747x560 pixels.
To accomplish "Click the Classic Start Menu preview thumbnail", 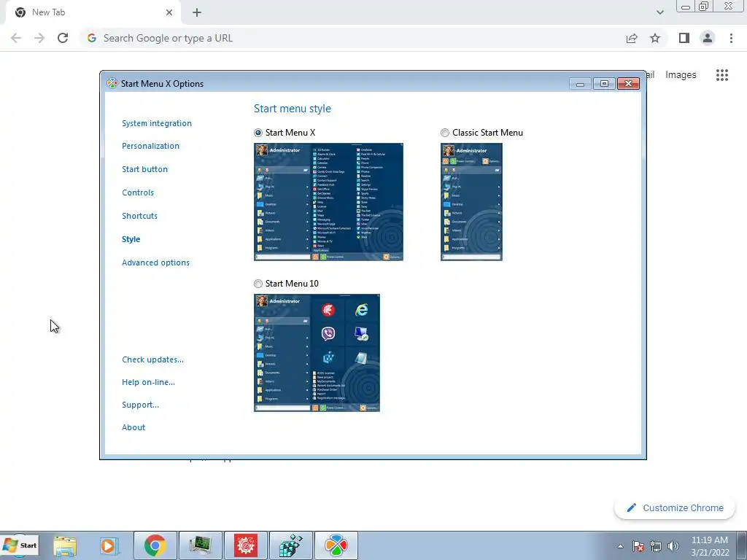I will pyautogui.click(x=471, y=202).
